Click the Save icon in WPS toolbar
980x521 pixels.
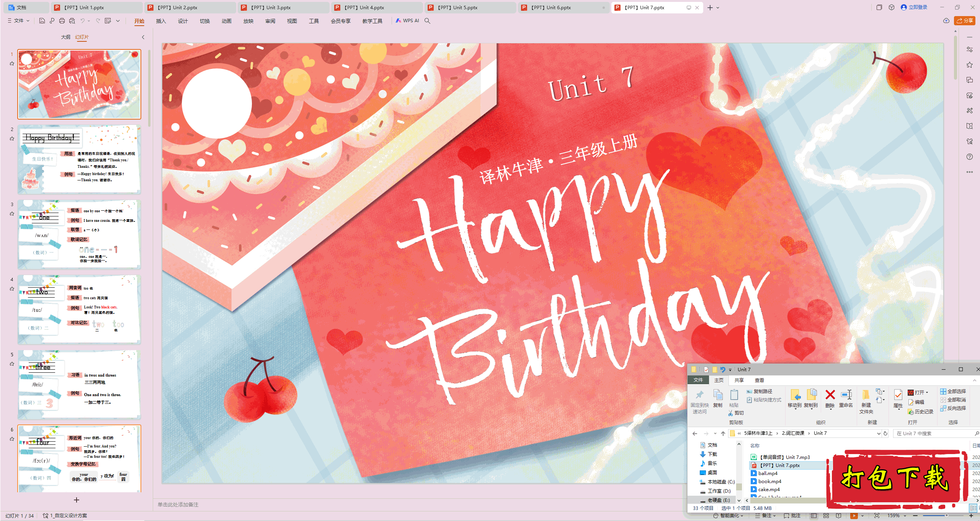(x=42, y=21)
